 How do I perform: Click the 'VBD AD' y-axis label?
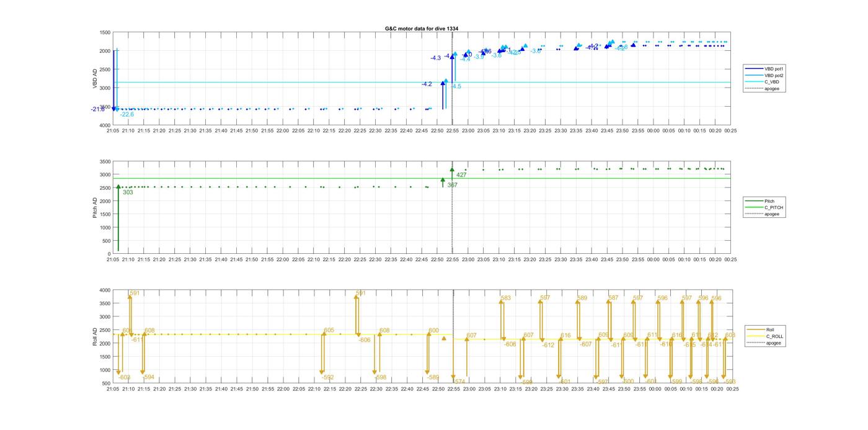coord(95,79)
